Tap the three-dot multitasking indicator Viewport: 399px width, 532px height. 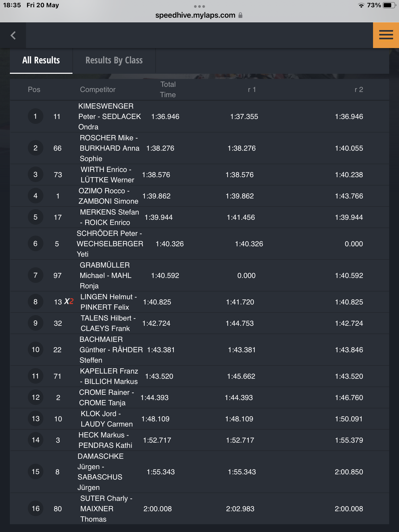click(x=199, y=6)
